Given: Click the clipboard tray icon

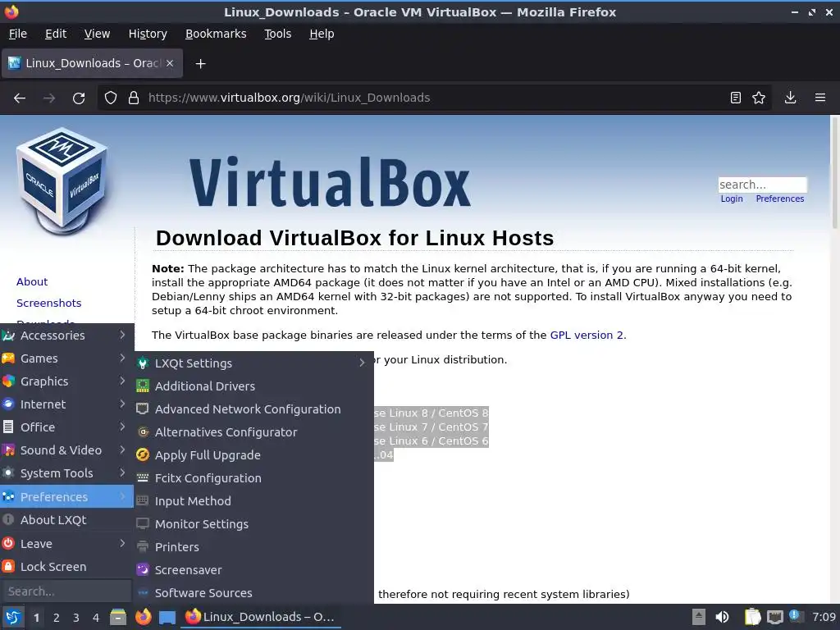Looking at the screenshot, I should [753, 617].
